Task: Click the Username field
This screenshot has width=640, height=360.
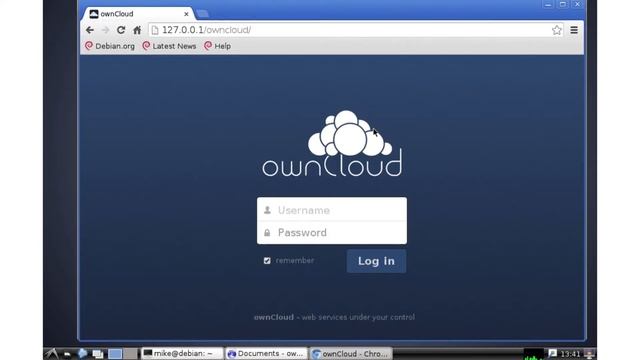Action: [332, 210]
